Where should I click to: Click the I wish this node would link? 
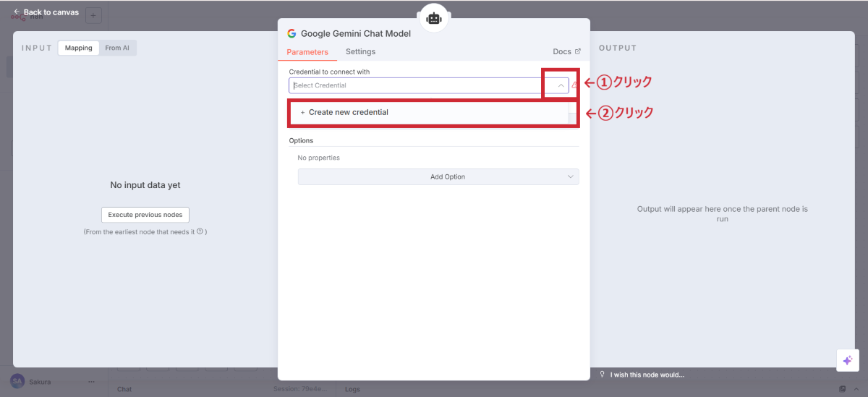point(647,375)
